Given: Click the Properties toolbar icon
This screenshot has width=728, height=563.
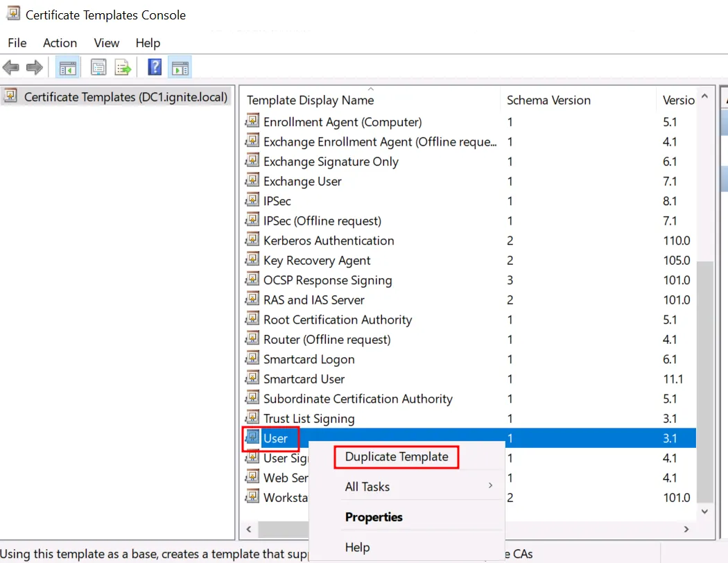Looking at the screenshot, I should [99, 67].
